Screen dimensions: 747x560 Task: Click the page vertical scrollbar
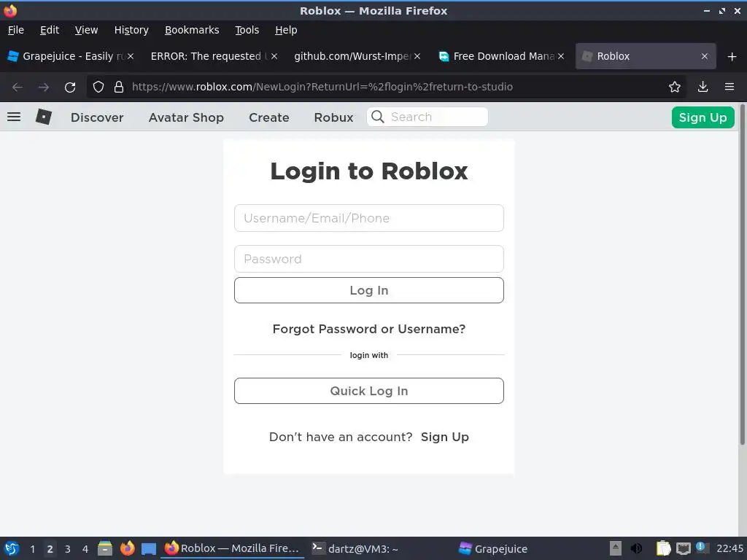tap(742, 275)
